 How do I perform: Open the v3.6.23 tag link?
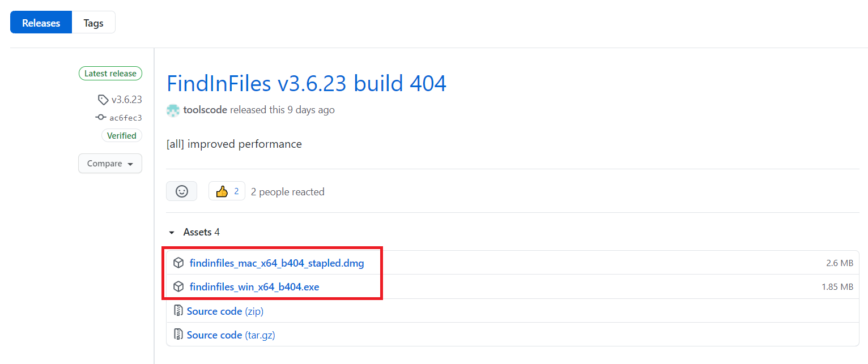[x=126, y=100]
